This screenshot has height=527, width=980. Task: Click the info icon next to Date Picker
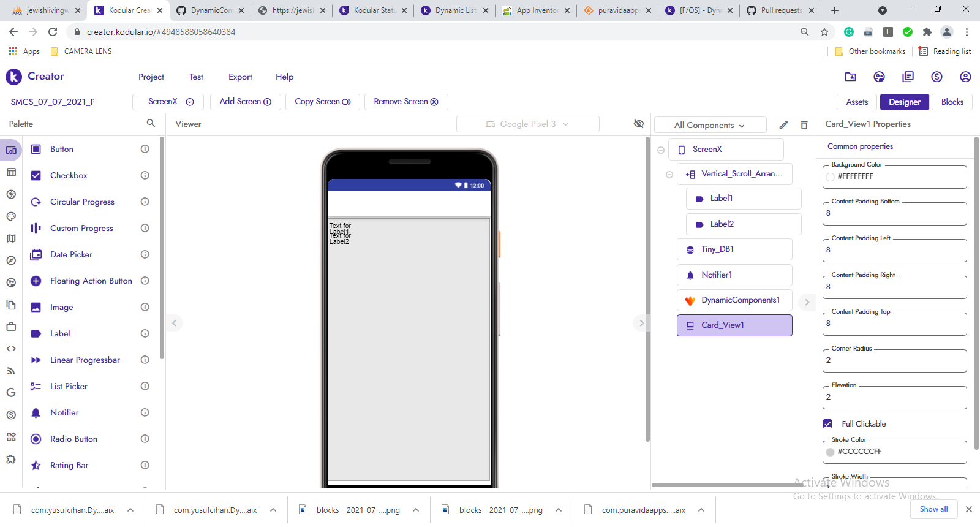click(x=145, y=254)
